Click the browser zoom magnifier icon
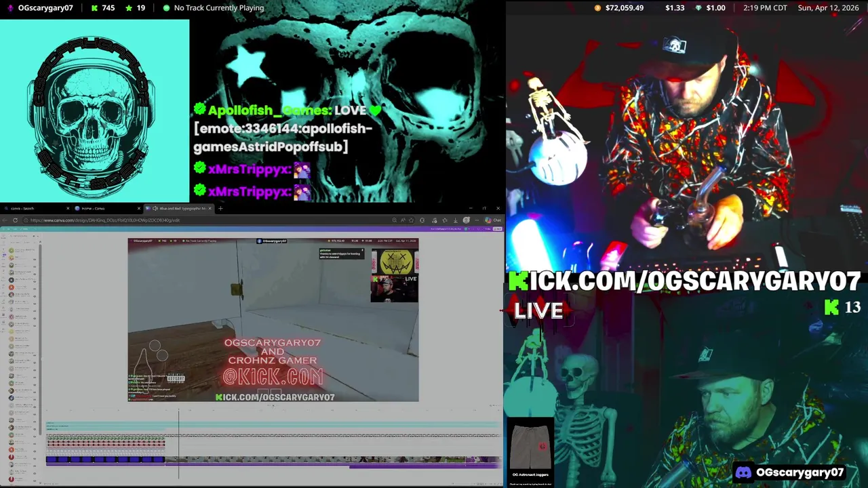The width and height of the screenshot is (868, 488). [394, 220]
